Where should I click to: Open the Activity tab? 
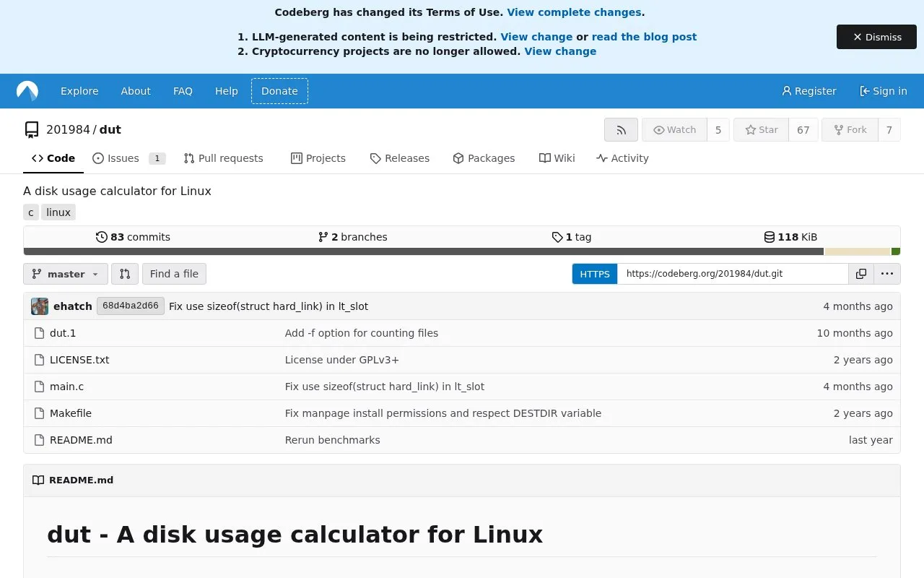click(x=622, y=158)
